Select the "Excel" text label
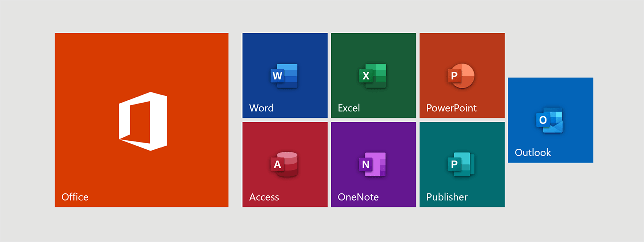 [349, 108]
